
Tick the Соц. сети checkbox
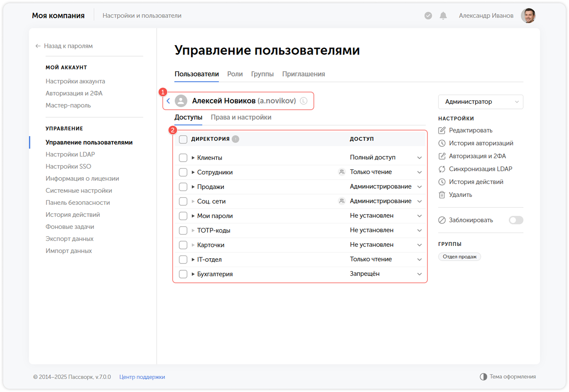pos(183,201)
